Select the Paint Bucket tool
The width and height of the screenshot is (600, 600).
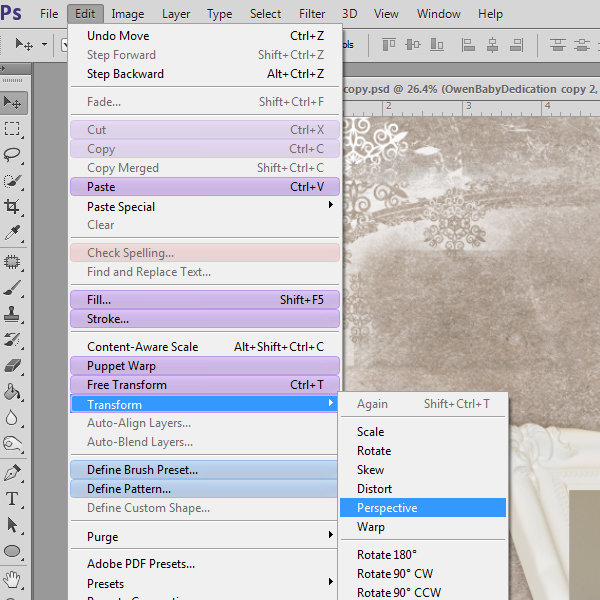point(12,392)
